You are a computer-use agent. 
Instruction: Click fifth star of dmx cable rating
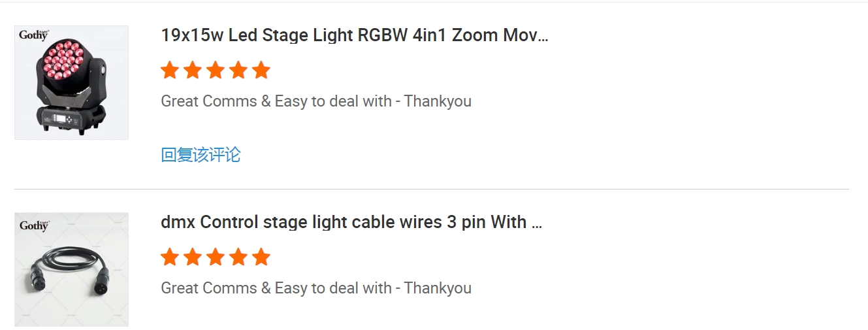261,257
